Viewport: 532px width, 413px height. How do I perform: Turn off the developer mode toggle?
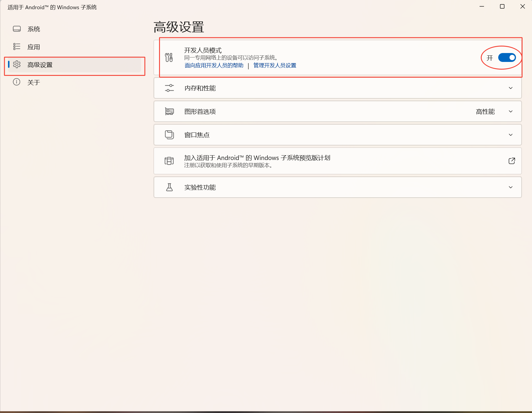click(x=507, y=57)
